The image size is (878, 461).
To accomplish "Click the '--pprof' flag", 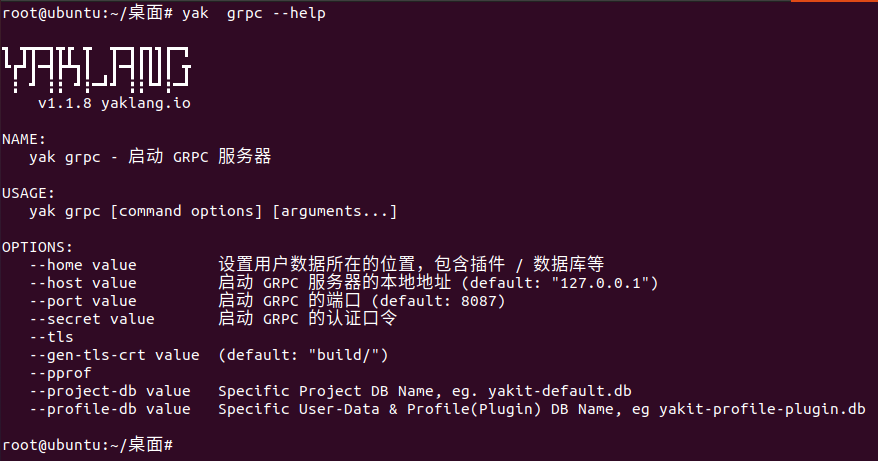I will point(60,373).
